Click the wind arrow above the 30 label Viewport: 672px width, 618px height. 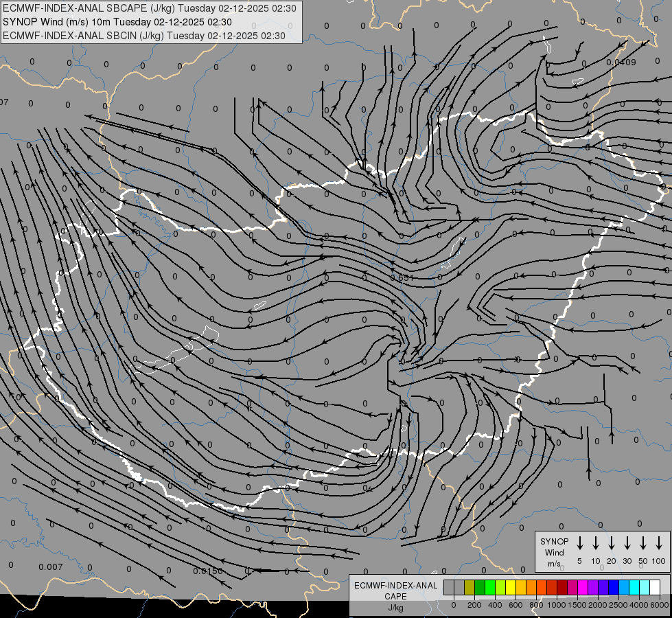tap(627, 543)
